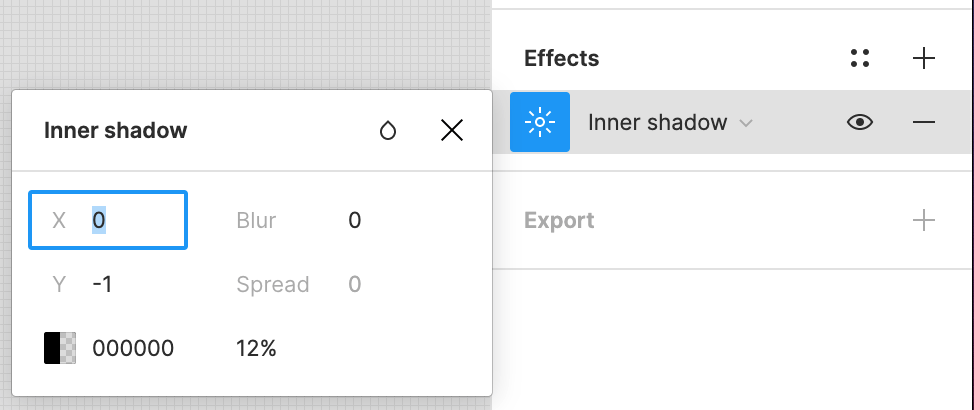Click the 000000 hex color field
974x410 pixels.
[x=133, y=348]
